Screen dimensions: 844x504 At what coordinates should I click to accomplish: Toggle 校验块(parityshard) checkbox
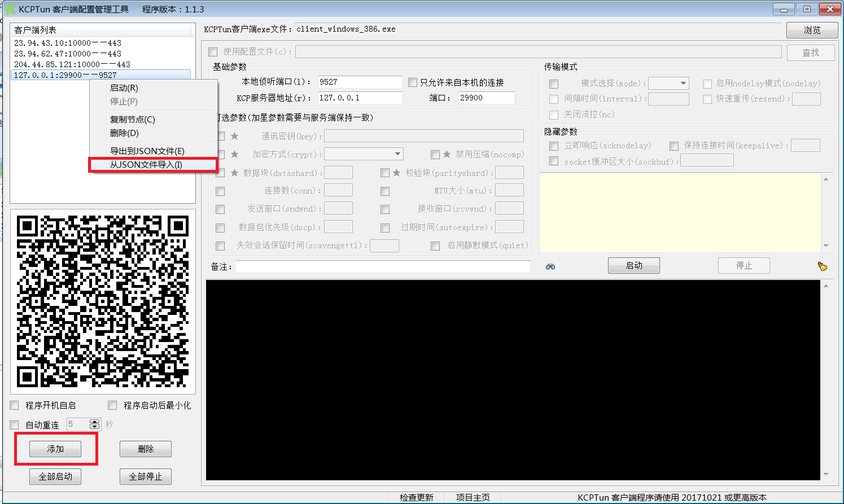[385, 173]
